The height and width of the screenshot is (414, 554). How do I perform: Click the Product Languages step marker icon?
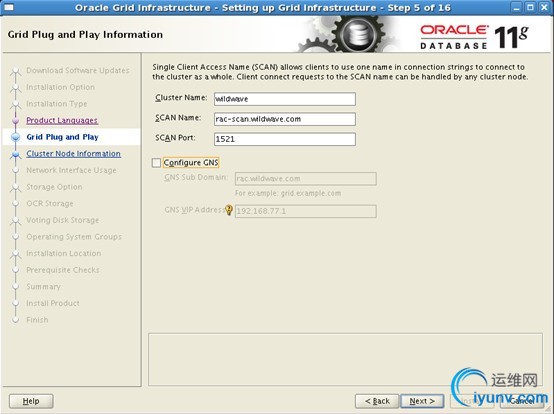click(15, 121)
